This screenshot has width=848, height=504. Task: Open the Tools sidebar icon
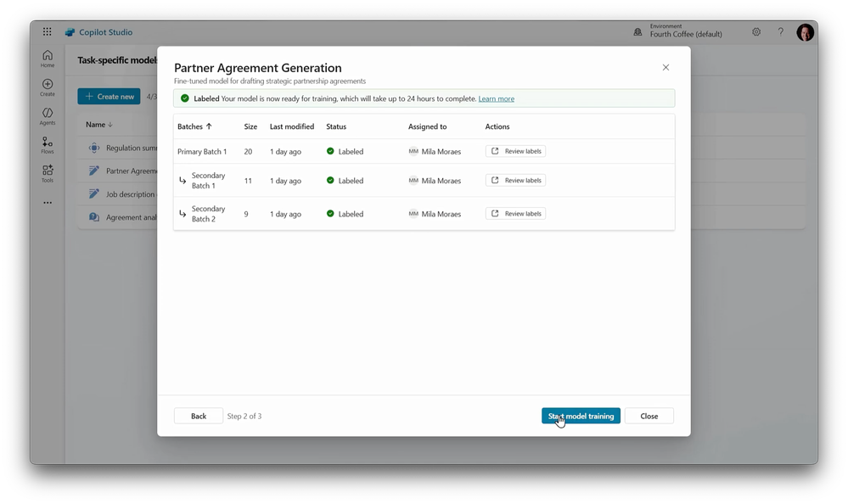tap(48, 174)
